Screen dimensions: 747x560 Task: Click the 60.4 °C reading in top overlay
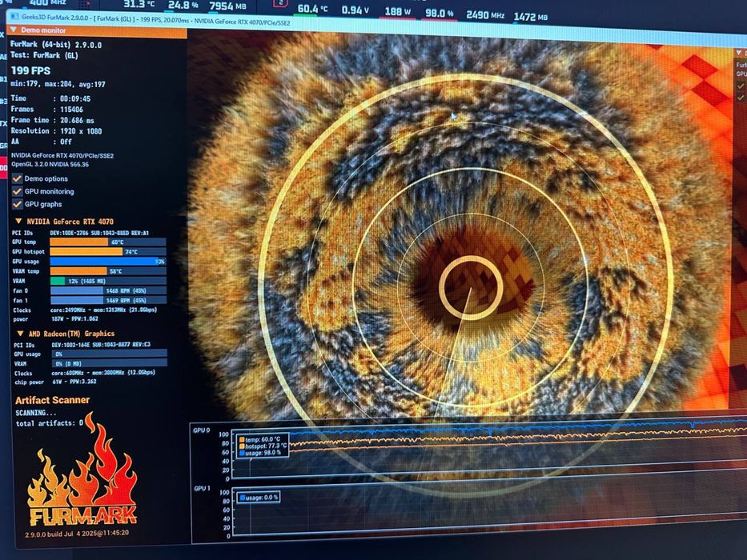(x=312, y=9)
